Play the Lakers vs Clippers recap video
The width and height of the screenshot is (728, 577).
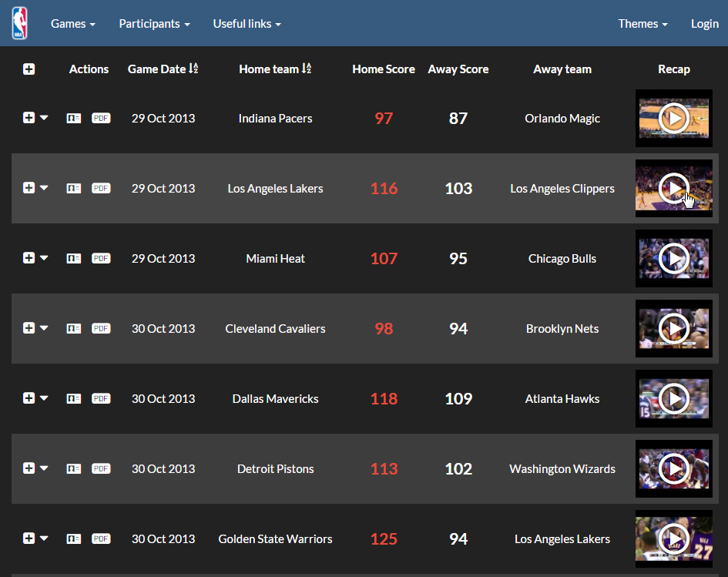[x=674, y=189]
